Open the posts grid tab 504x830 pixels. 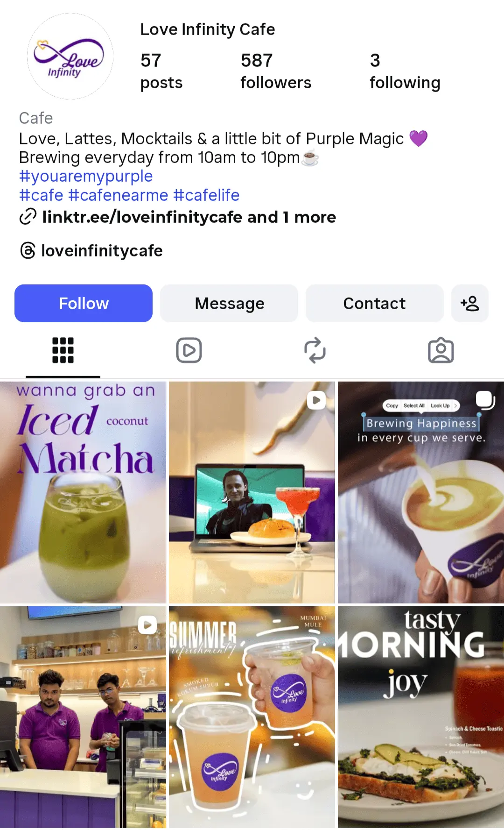click(63, 350)
